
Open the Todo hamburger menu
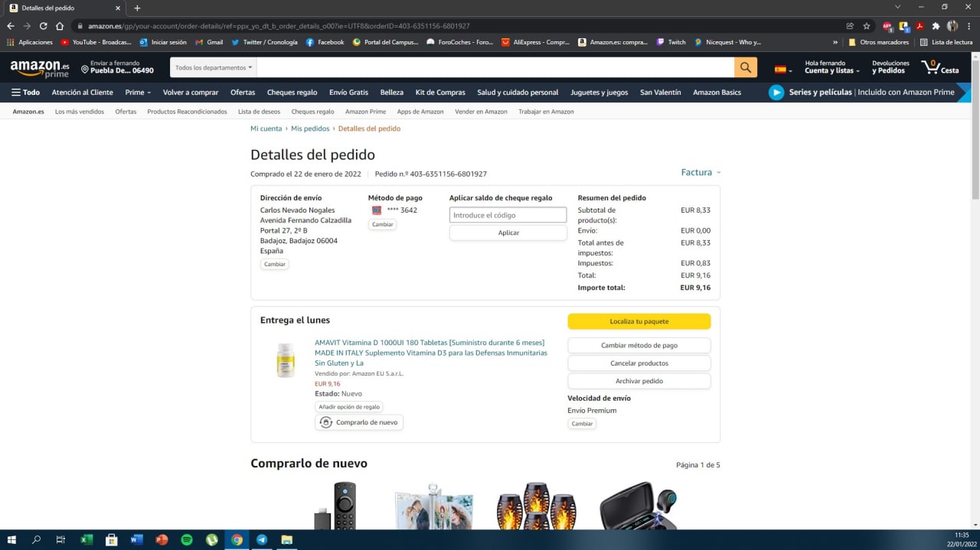(25, 93)
